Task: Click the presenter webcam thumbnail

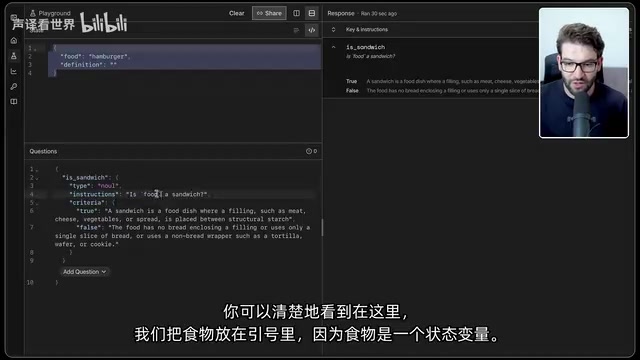Action: pyautogui.click(x=584, y=73)
